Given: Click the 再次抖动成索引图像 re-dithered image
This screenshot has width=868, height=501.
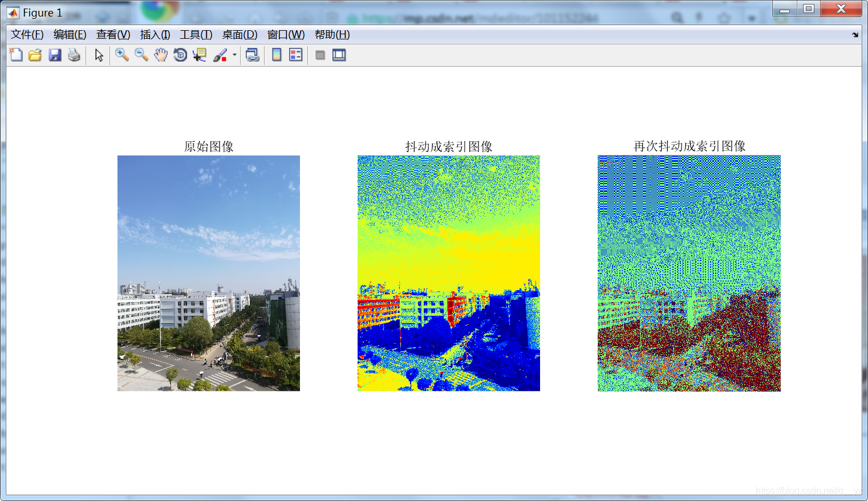Looking at the screenshot, I should (x=689, y=273).
